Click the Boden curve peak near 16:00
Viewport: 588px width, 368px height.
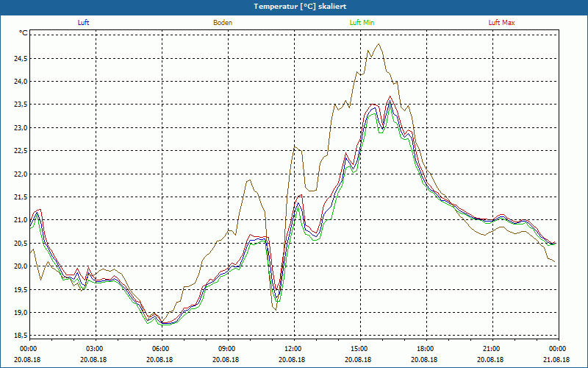tap(379, 44)
